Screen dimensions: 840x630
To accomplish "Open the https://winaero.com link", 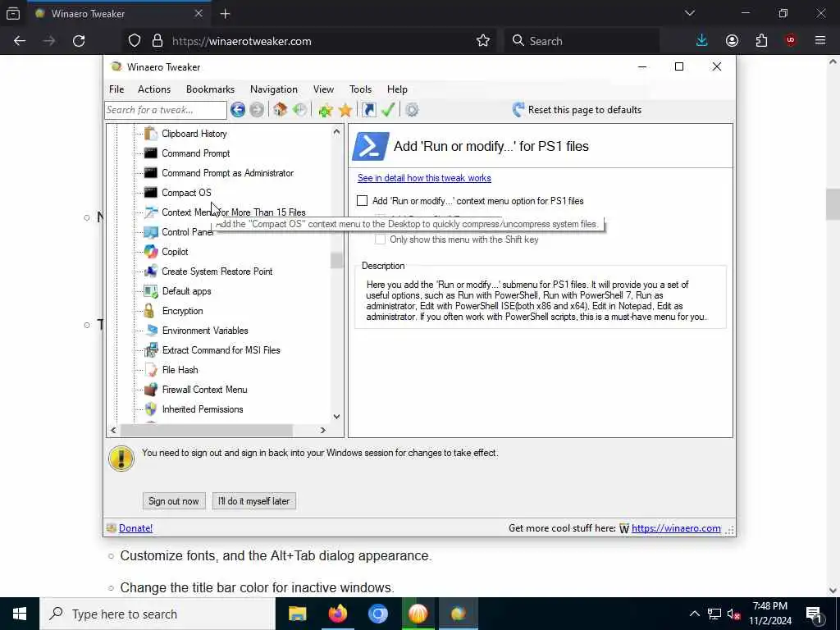I will (676, 528).
